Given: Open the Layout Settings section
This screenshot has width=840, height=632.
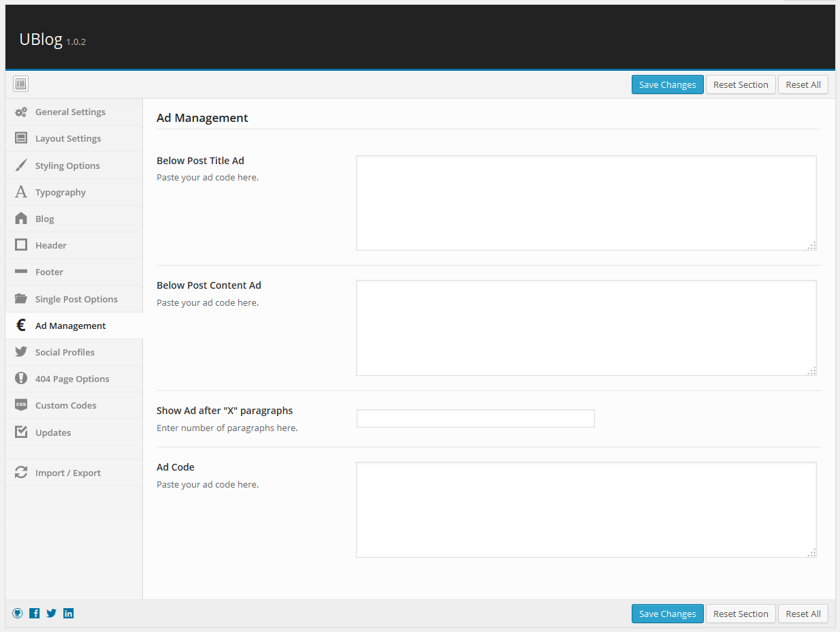Looking at the screenshot, I should [68, 139].
